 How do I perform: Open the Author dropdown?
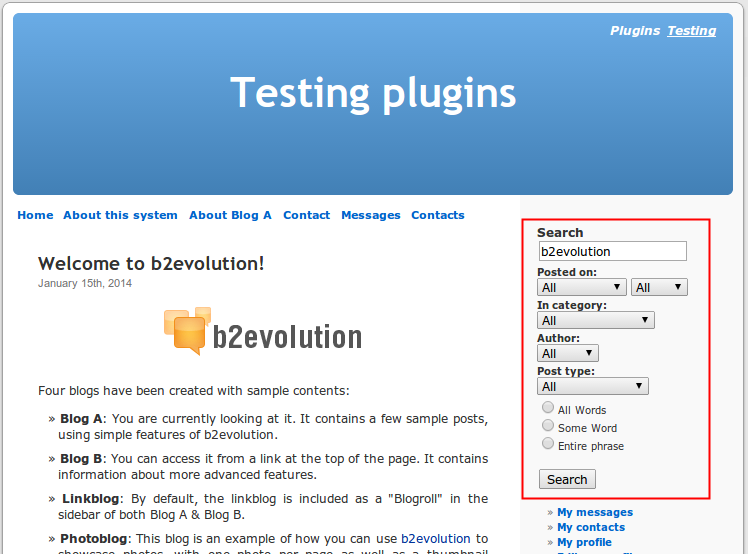click(x=568, y=353)
